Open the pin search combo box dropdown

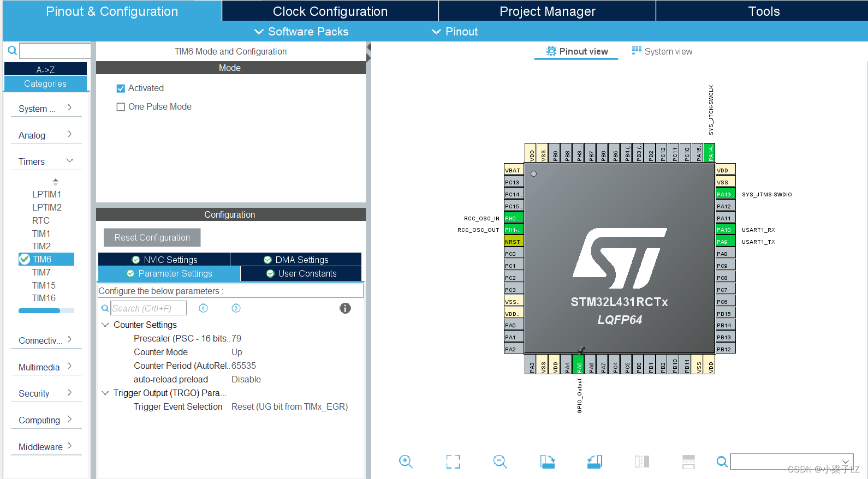(x=846, y=462)
